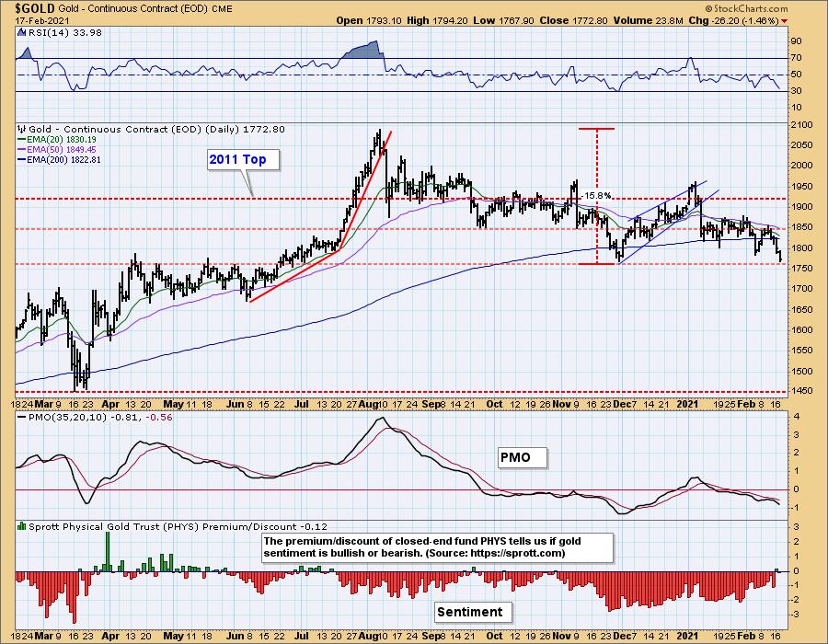Click the Gold Continuous Contract (Daily) 1772.80 legend
Screen dimensions: 828x644
click(x=156, y=129)
